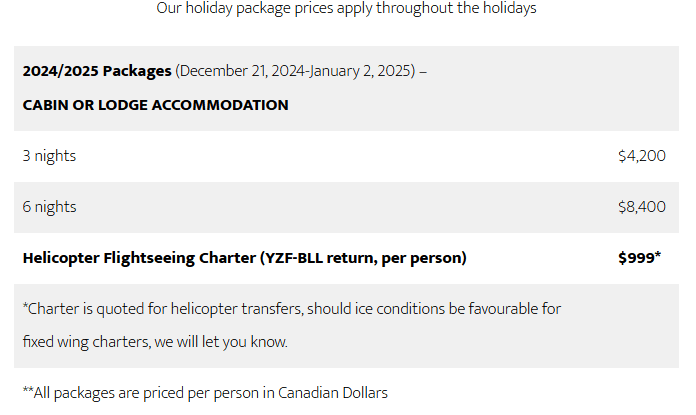Click the "Helicopter Flightseeing Charter" title

(x=139, y=258)
